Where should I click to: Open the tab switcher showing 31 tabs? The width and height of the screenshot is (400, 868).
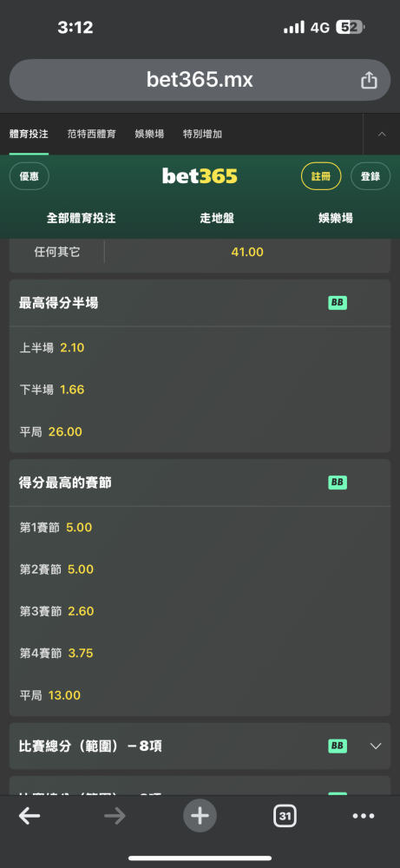[x=285, y=815]
